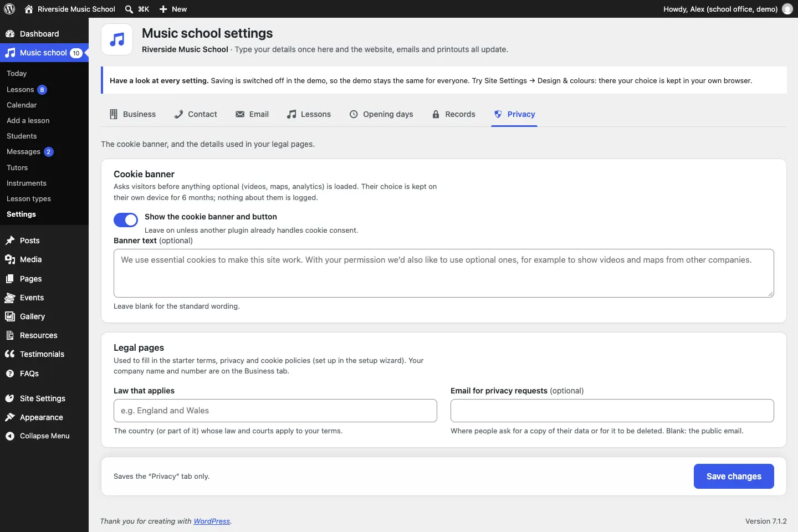Switch to the Business tab
Screen dimensions: 798x532
[x=132, y=114]
